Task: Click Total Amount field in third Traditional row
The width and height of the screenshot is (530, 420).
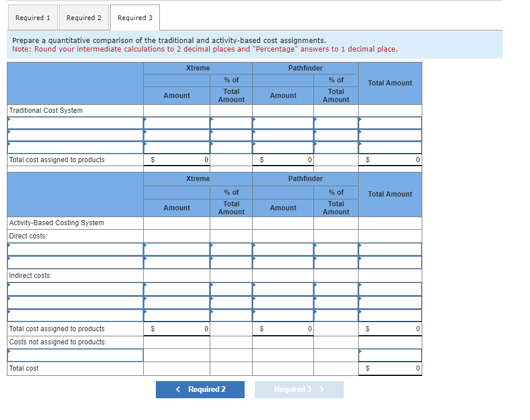Action: click(390, 148)
